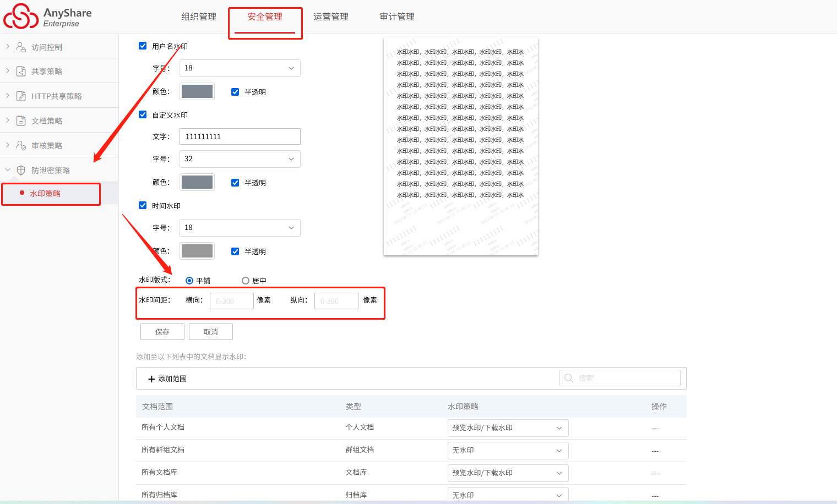The width and height of the screenshot is (837, 504).
Task: Open the 访问控制 sidebar icon
Action: pos(21,47)
